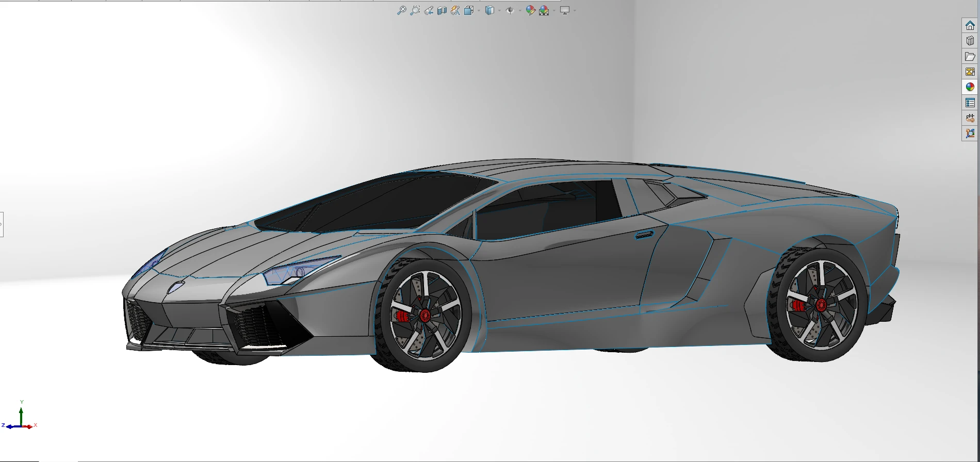Viewport: 980px width, 462px height.
Task: Expand the Hide/Show Items dropdown arrow
Action: tap(520, 10)
